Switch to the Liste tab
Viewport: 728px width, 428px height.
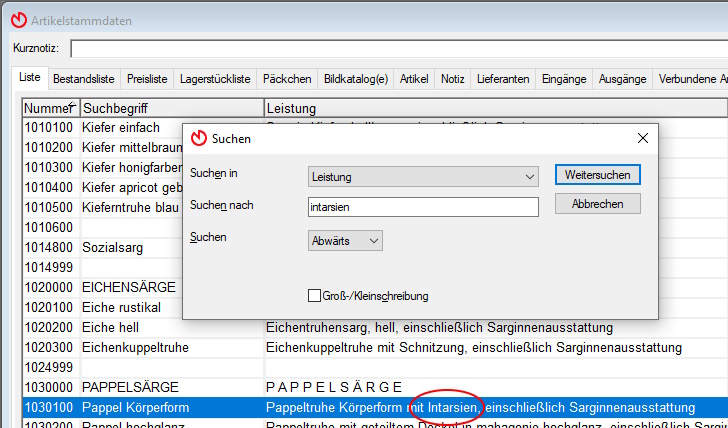[x=30, y=78]
